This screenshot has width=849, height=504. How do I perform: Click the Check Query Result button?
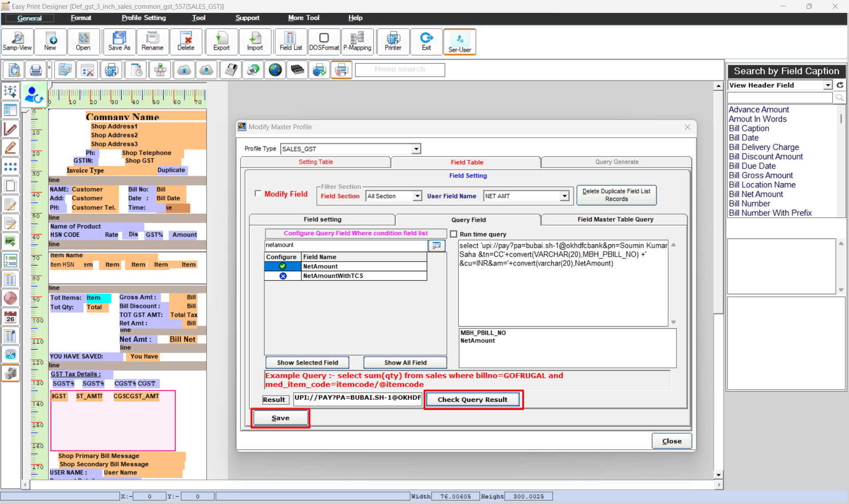pyautogui.click(x=473, y=400)
